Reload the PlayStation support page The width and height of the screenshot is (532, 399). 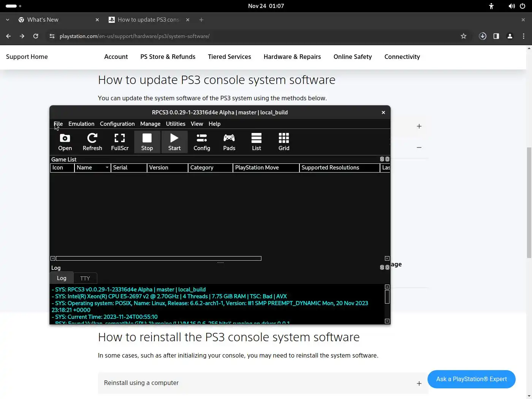point(36,36)
